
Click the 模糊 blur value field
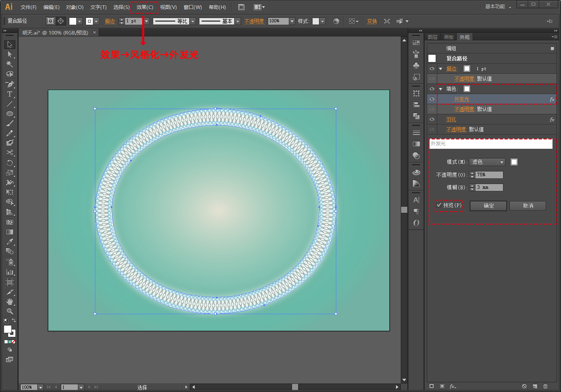point(489,187)
